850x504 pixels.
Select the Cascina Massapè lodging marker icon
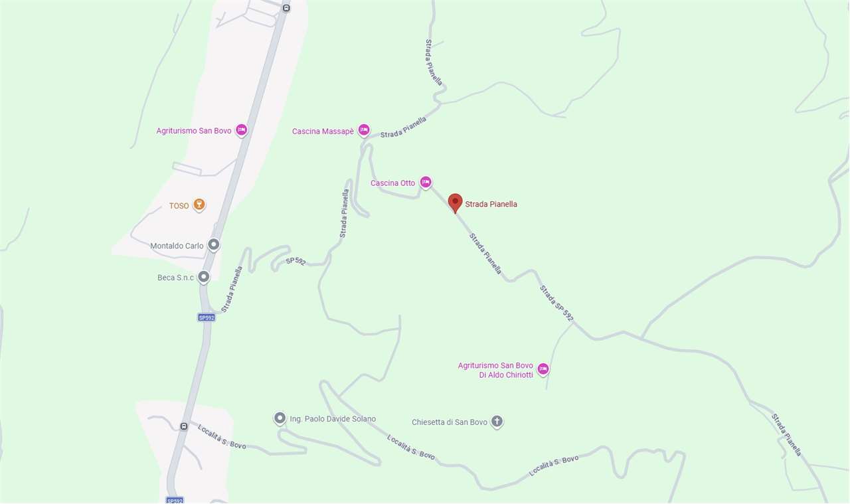364,130
